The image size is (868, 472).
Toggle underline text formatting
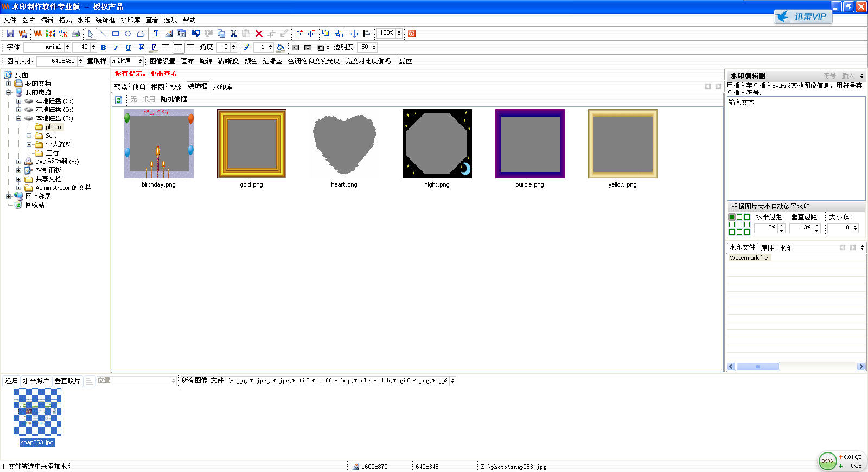128,47
